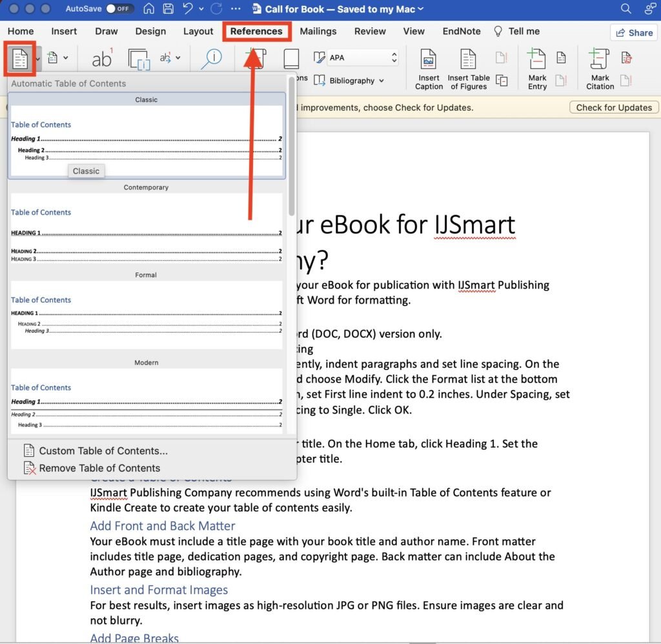661x644 pixels.
Task: Click the 'Insert and Format Images' heading
Action: [159, 590]
